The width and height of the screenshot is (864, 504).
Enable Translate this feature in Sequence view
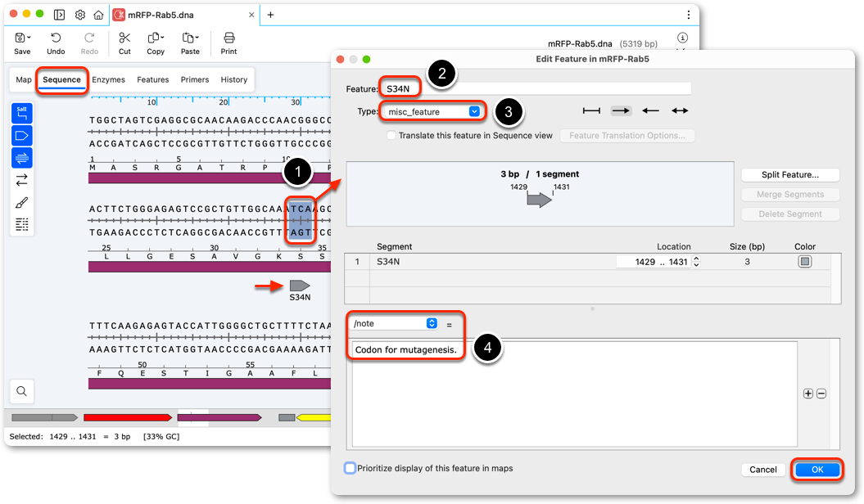(x=391, y=135)
